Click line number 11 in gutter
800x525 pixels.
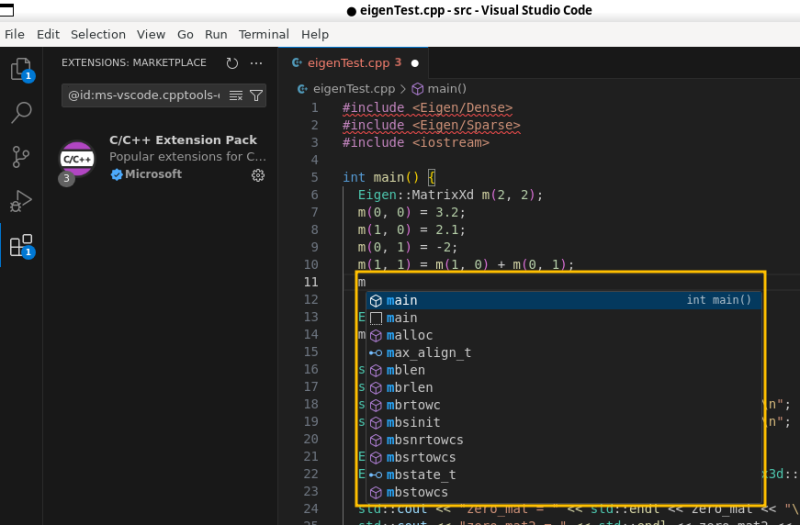point(311,282)
